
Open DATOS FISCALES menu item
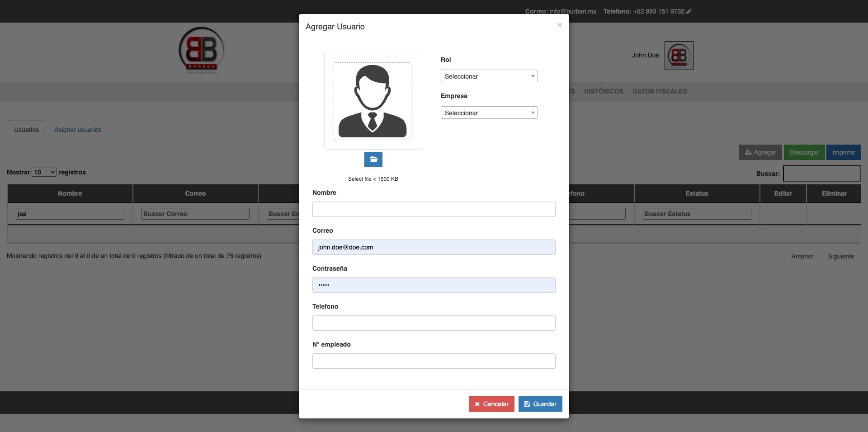coord(659,91)
